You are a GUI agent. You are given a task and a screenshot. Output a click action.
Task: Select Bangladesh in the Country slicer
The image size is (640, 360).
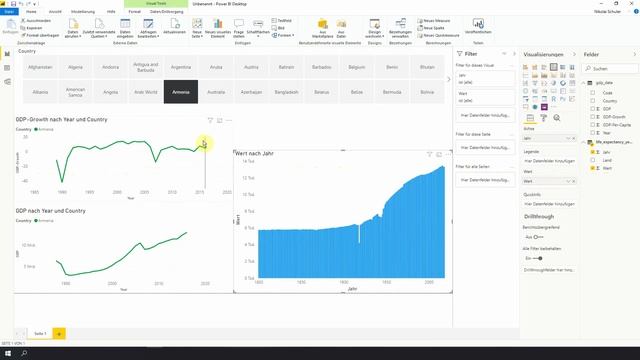tap(286, 92)
